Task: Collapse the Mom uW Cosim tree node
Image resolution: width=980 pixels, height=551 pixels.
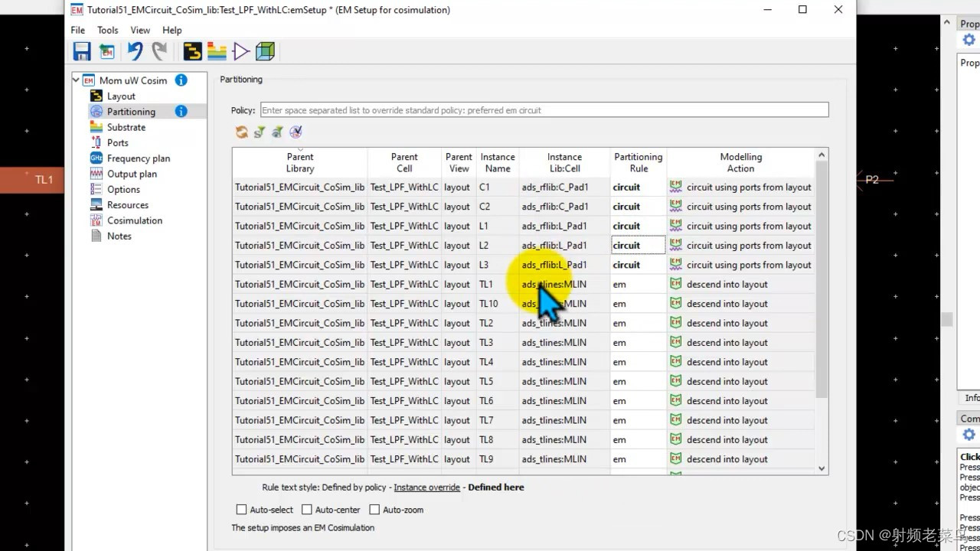Action: [75, 80]
